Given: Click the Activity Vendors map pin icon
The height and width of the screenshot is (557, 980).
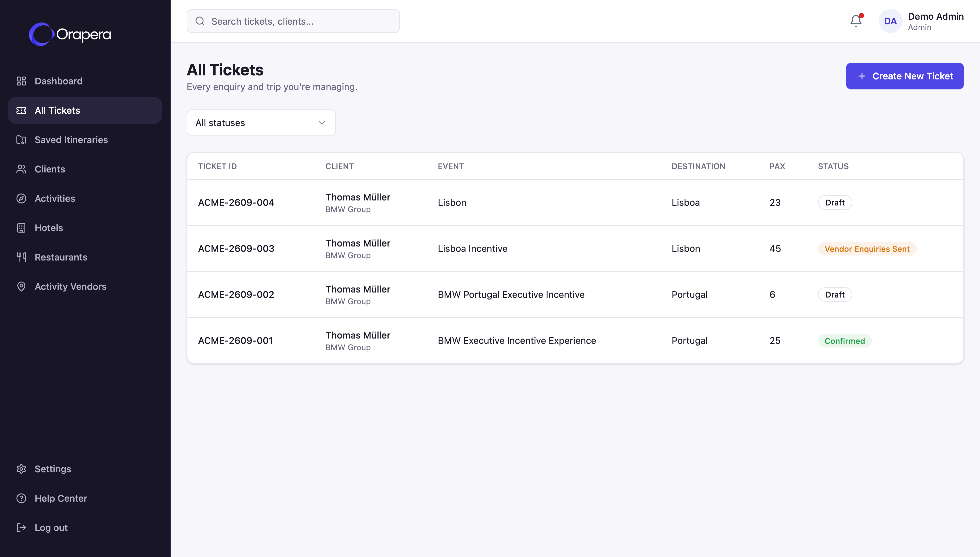Looking at the screenshot, I should click(21, 287).
